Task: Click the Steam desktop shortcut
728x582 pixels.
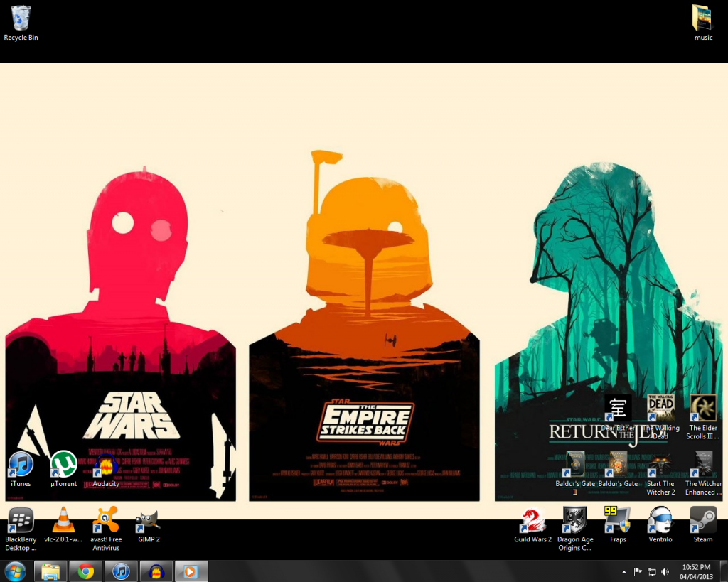Action: tap(702, 521)
